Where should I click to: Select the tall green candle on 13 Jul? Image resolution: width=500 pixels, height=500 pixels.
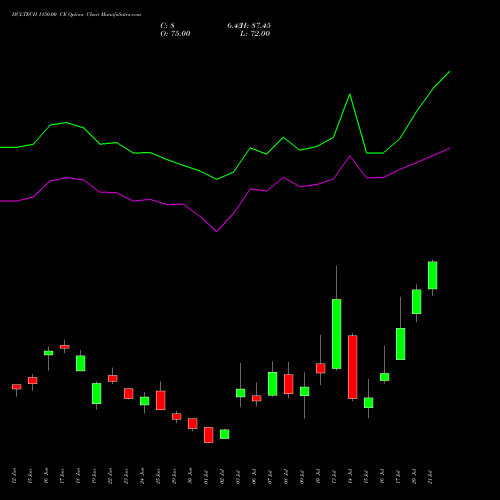click(x=337, y=334)
